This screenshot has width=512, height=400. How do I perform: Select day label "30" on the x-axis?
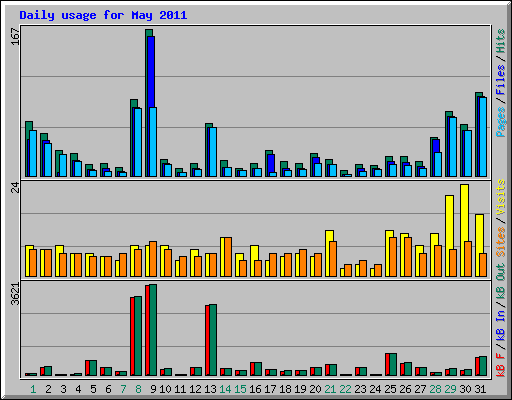(465, 389)
